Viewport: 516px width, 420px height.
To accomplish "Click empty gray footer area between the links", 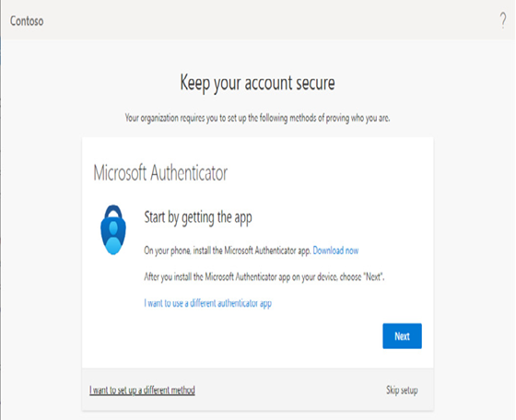I will pos(289,391).
